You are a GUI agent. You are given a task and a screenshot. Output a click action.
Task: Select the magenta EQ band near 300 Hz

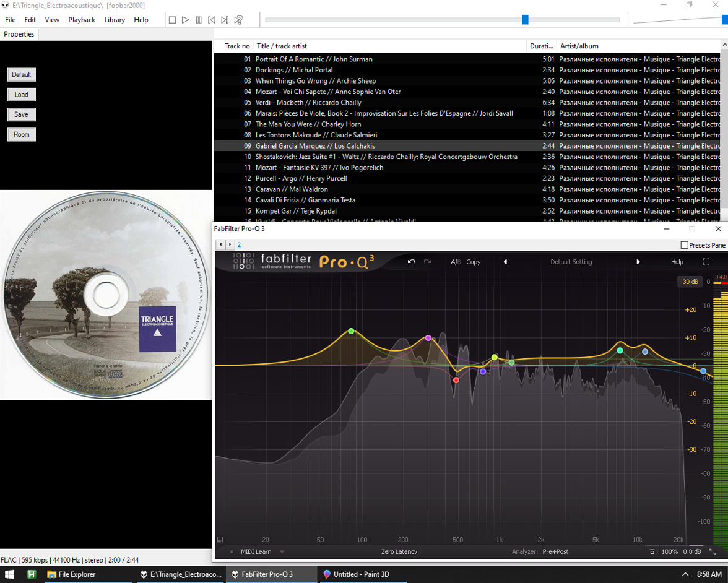pos(428,338)
